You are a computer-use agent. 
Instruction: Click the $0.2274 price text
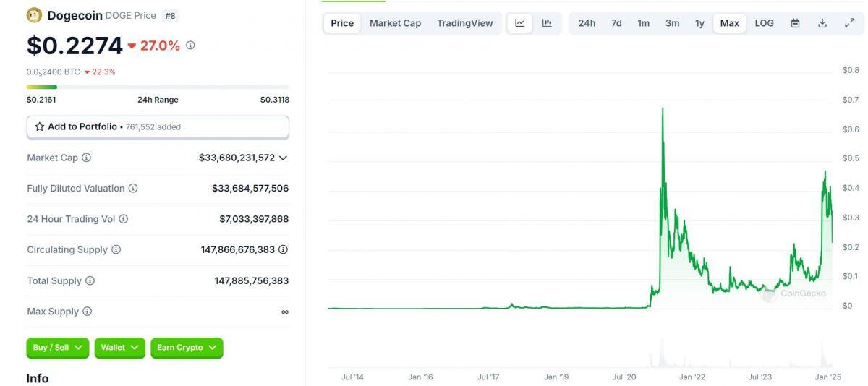point(75,46)
